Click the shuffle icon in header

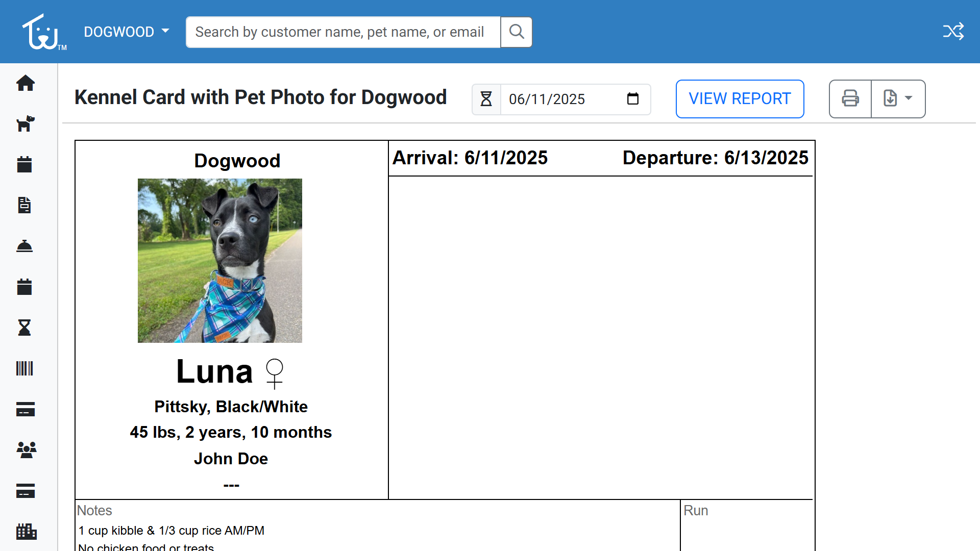click(x=953, y=32)
